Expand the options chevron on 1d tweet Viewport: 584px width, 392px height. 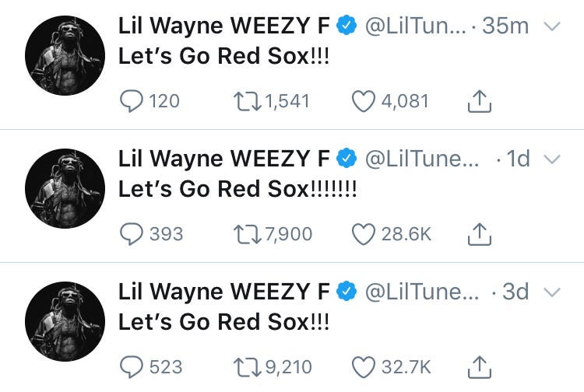coord(552,159)
